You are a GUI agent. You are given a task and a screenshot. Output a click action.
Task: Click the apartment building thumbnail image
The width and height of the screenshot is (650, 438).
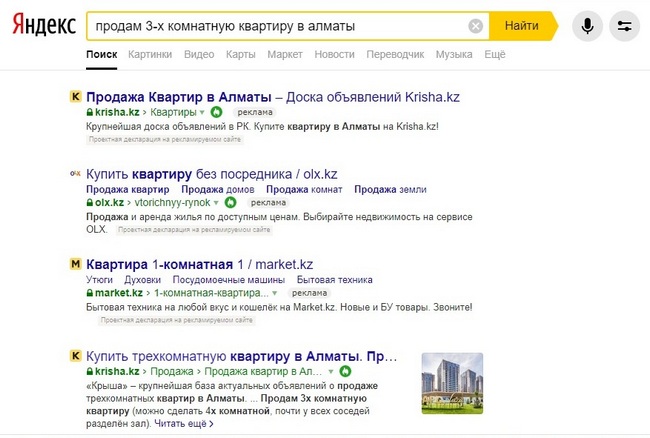(x=452, y=383)
